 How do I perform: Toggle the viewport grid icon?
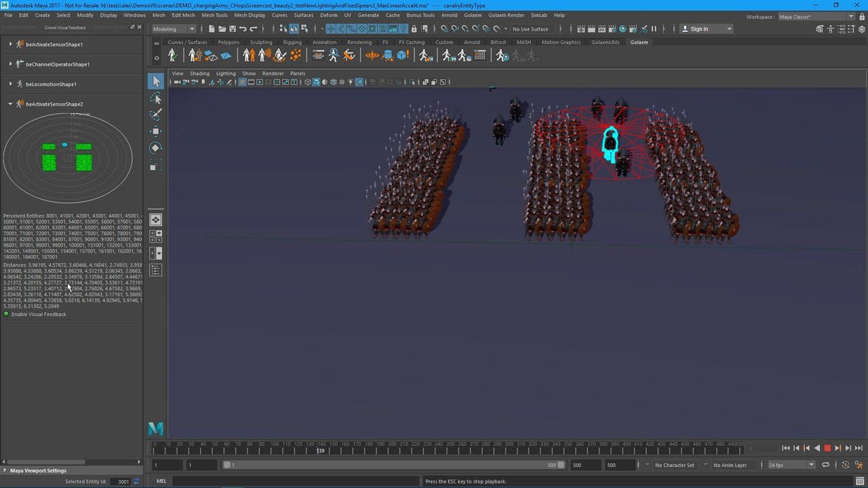point(243,82)
